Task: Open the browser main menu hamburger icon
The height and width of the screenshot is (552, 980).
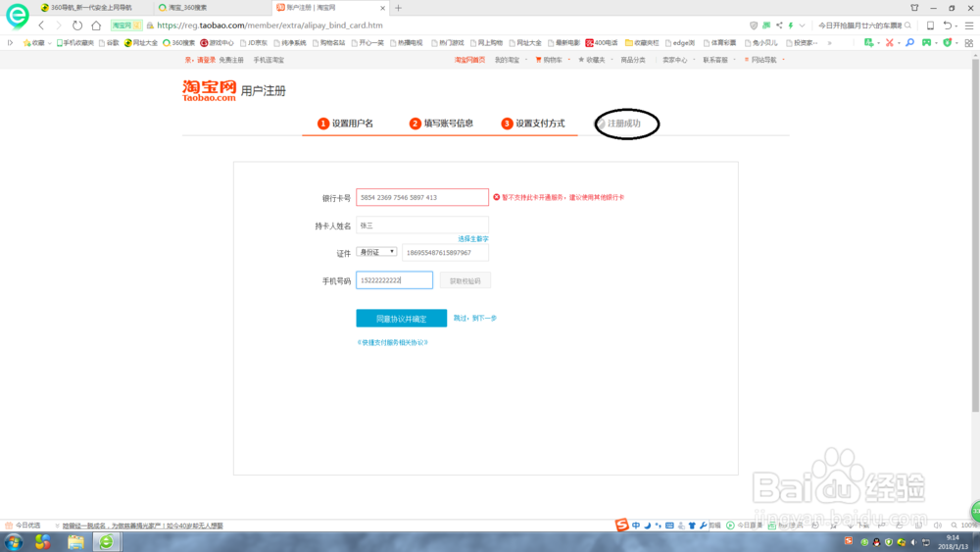Action: pos(969,25)
